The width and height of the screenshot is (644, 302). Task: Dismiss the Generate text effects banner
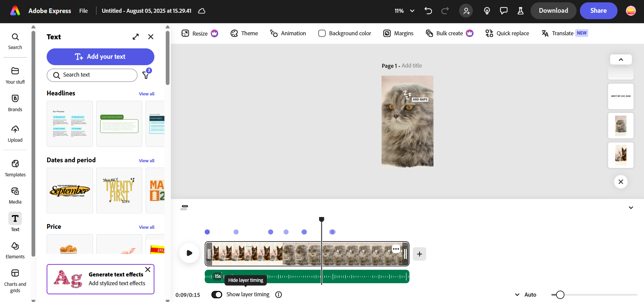pyautogui.click(x=148, y=269)
